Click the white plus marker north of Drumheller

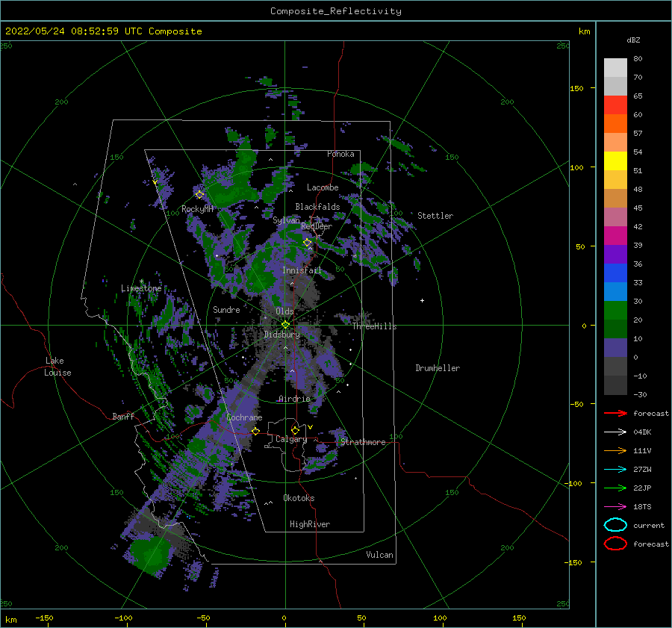tap(422, 300)
